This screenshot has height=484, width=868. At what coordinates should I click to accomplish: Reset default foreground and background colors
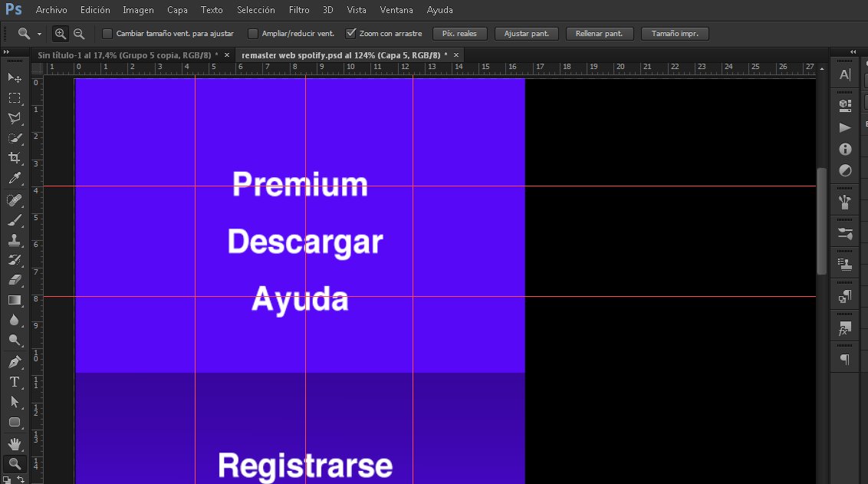(7, 479)
